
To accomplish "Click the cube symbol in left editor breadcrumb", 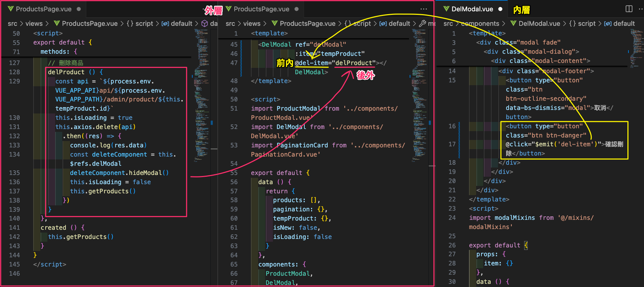I will click(205, 24).
